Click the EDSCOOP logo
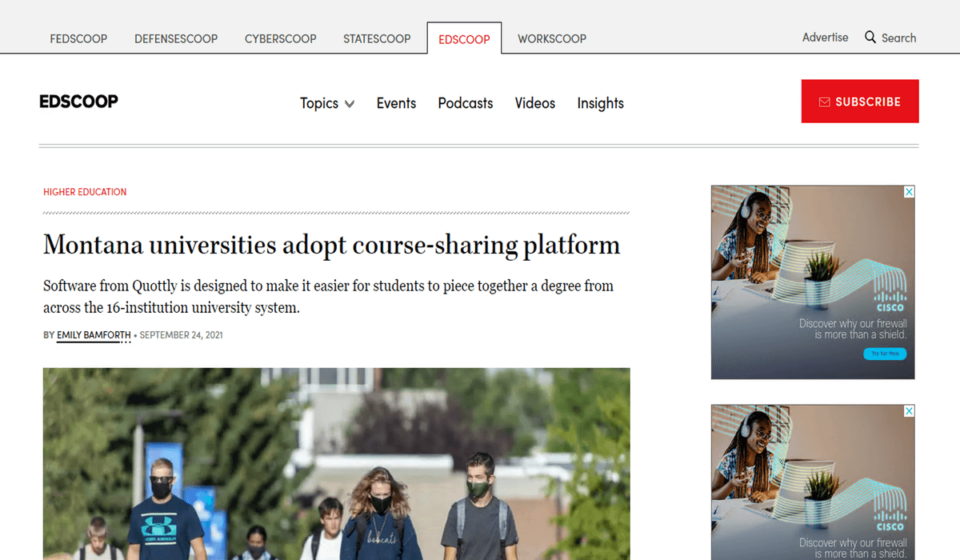The height and width of the screenshot is (560, 960). click(79, 101)
